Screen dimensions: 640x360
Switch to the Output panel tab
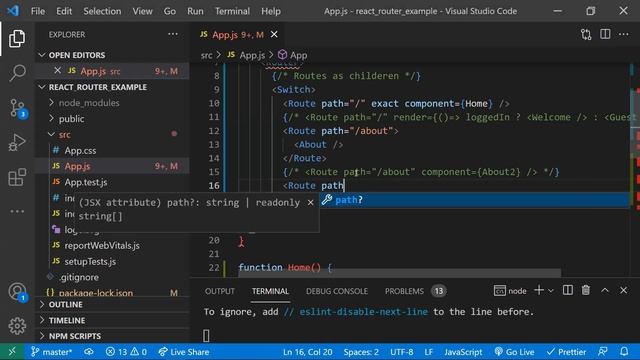(220, 291)
